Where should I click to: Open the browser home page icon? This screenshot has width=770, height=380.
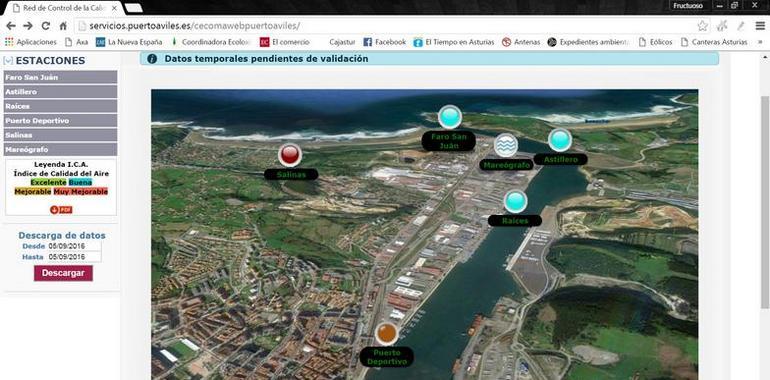coord(63,26)
